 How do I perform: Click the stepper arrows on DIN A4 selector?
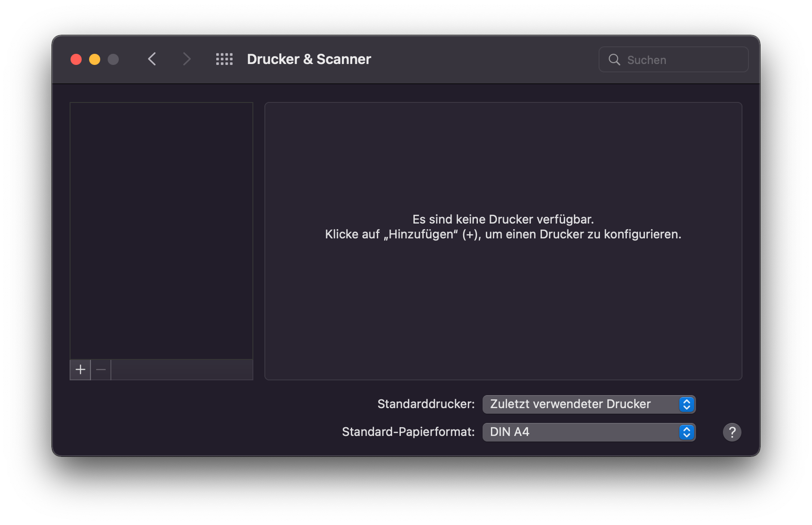(x=687, y=432)
